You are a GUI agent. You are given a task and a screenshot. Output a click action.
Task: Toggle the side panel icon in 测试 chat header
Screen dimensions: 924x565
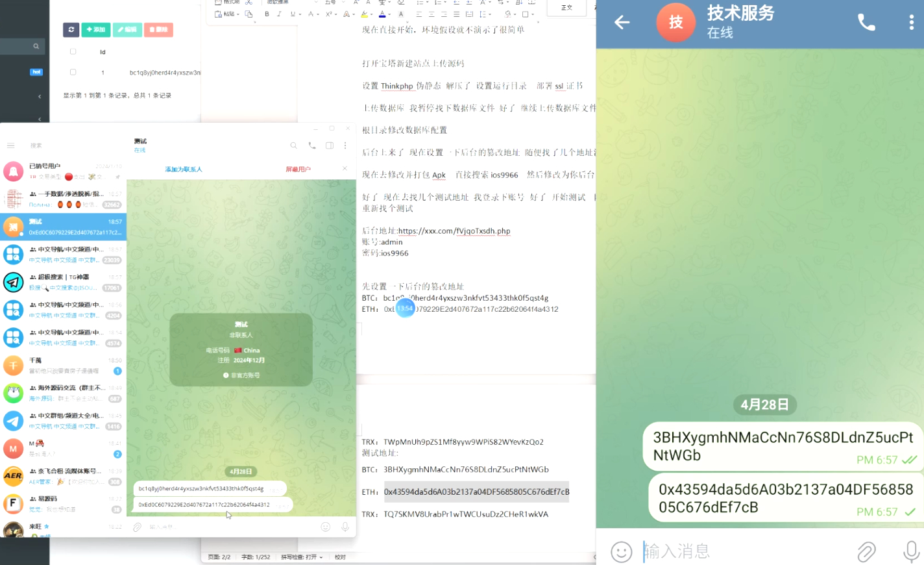click(330, 145)
